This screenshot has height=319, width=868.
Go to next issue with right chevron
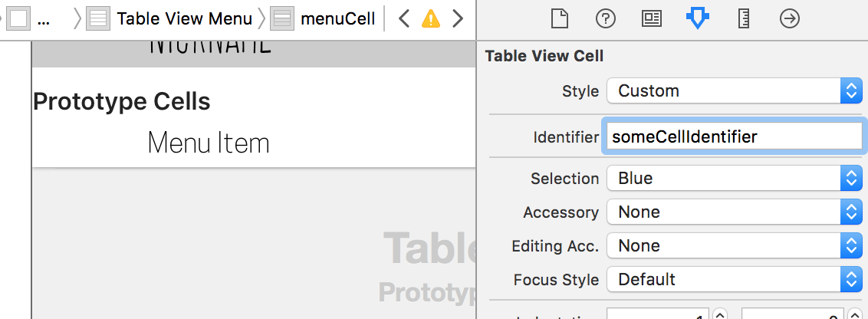coord(457,19)
